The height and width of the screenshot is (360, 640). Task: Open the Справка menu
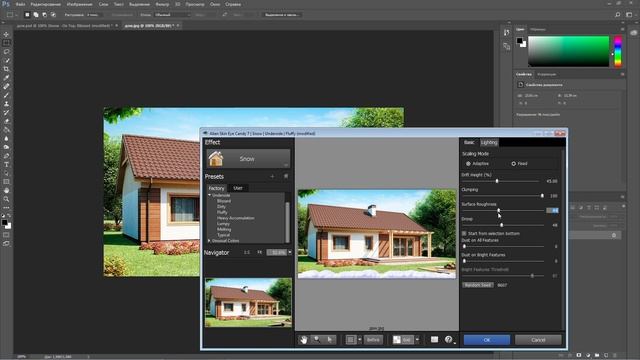[233, 4]
